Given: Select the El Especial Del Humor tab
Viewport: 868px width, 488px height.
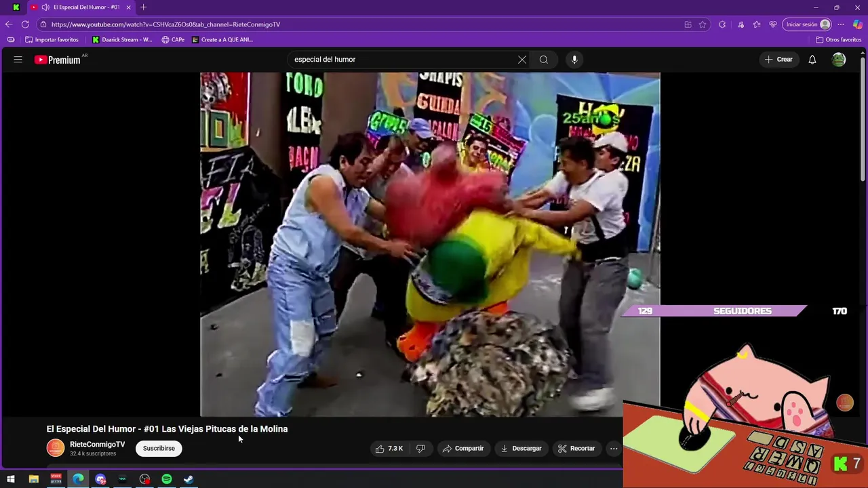Looking at the screenshot, I should 81,7.
